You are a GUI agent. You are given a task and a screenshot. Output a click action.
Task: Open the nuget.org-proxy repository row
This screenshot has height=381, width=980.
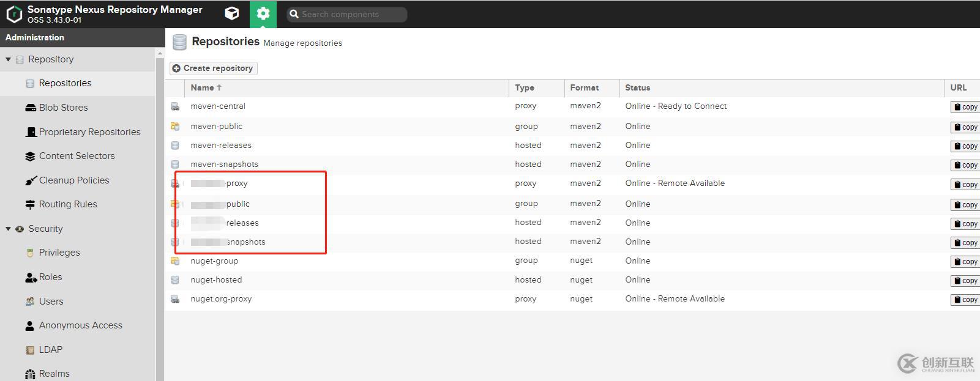point(572,299)
